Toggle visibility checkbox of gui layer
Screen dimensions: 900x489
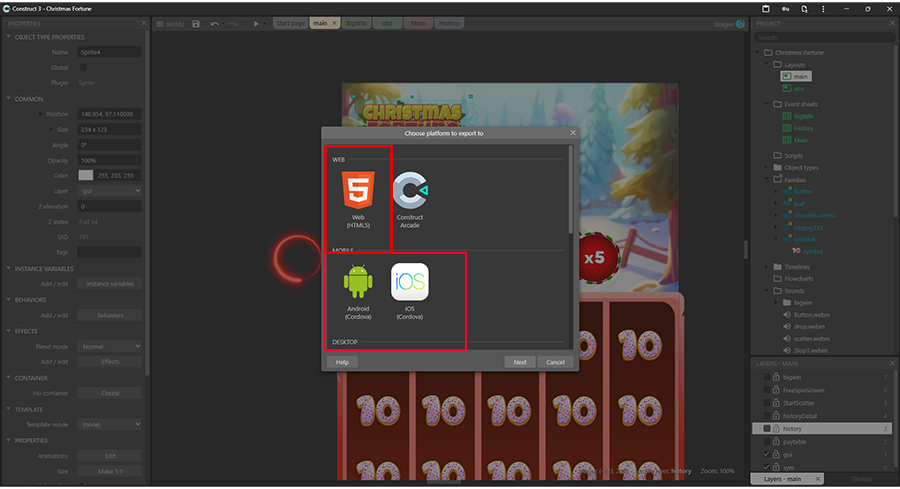click(767, 454)
